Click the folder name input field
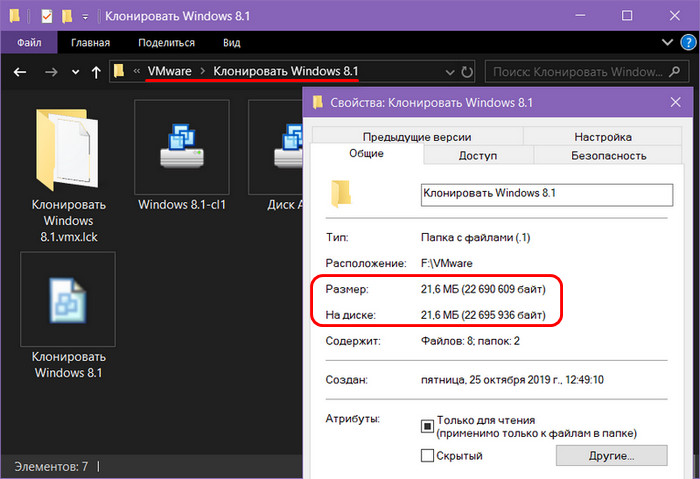700x479 pixels. (x=547, y=195)
